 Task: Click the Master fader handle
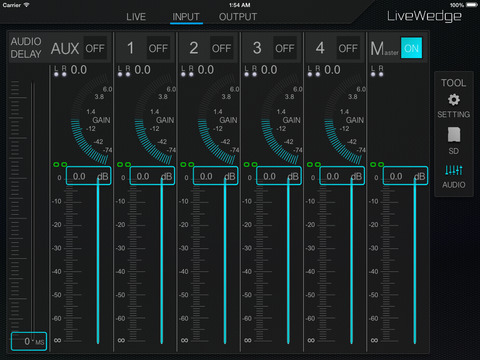coord(405,176)
